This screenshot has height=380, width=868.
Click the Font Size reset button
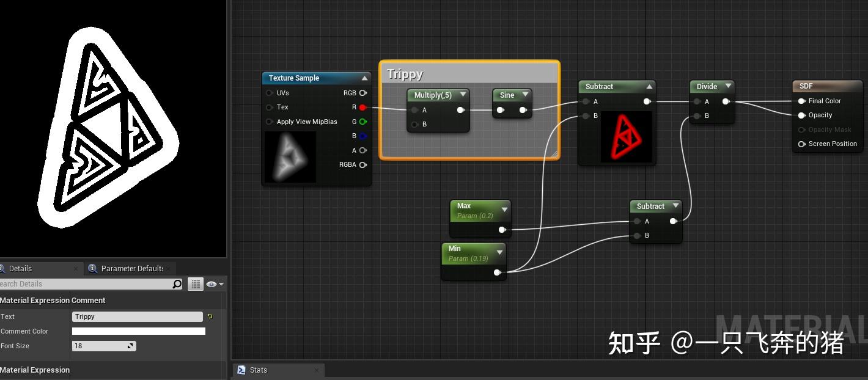point(129,346)
